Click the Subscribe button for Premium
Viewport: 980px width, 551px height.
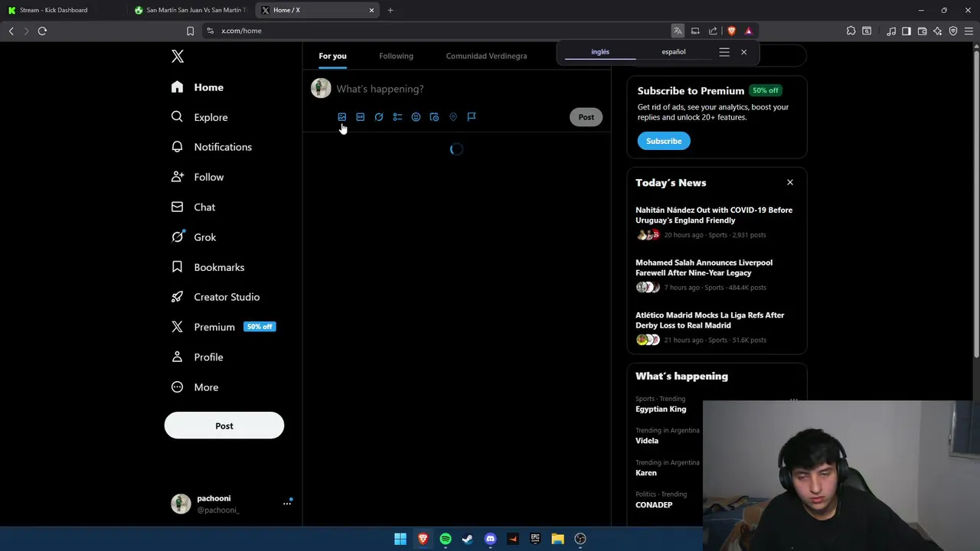tap(664, 141)
